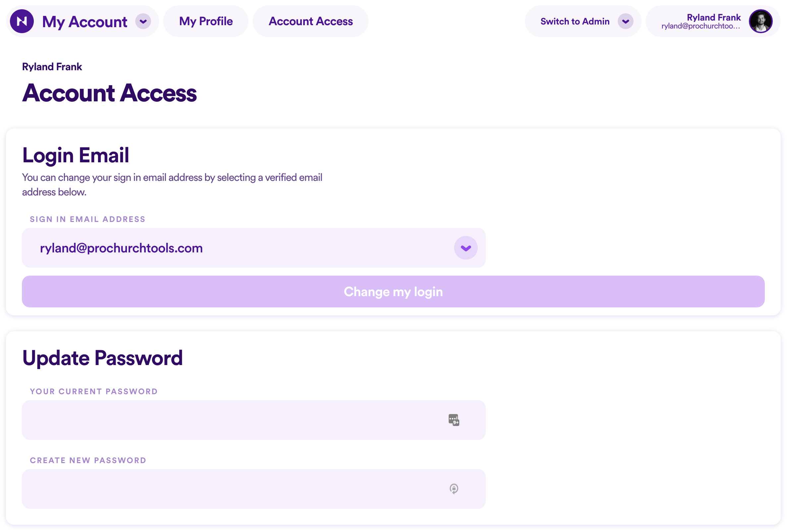This screenshot has height=532, width=788.
Task: Open the sign in email address chevron
Action: 466,248
